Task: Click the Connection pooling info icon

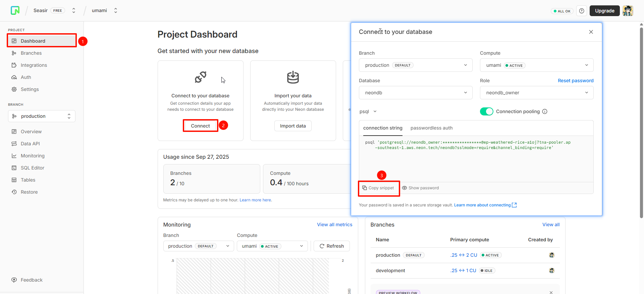Action: pos(545,111)
